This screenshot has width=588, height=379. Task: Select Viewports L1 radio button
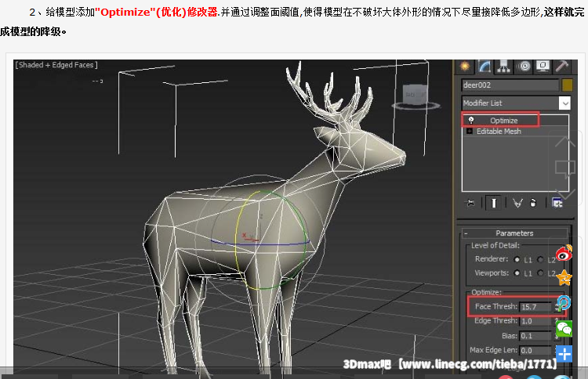[x=517, y=273]
